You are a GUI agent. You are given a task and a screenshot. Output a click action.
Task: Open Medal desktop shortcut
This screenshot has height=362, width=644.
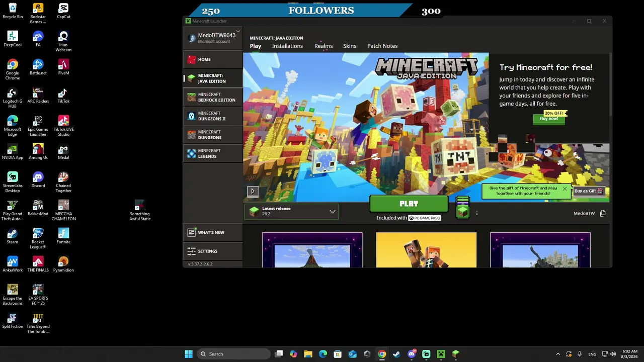[x=63, y=152]
